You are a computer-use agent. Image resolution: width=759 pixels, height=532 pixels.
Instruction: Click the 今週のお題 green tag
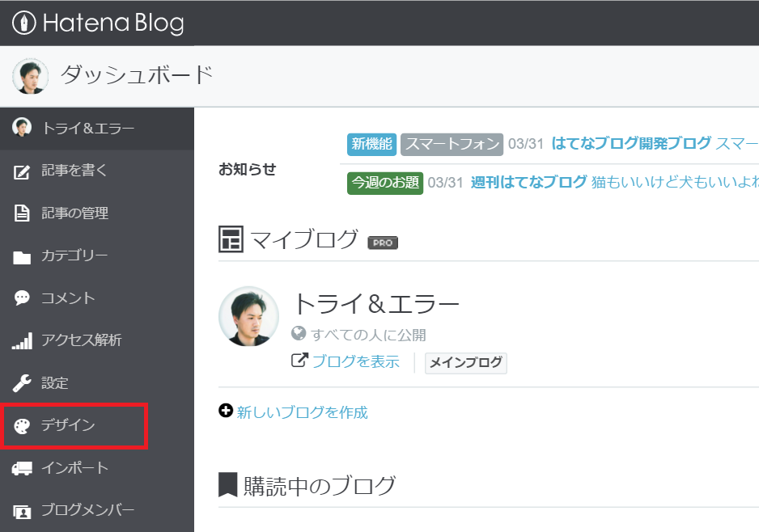click(385, 183)
